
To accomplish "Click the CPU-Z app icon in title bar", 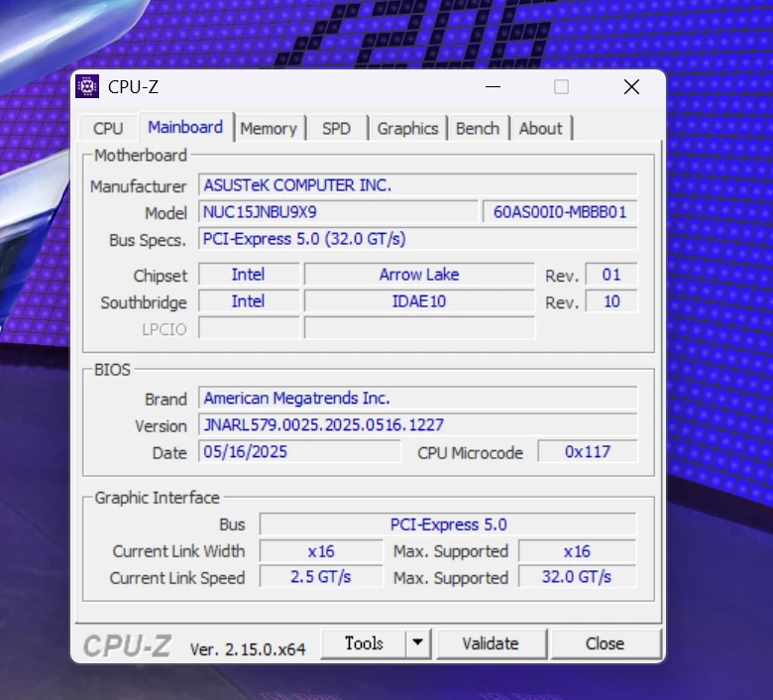I will (87, 87).
